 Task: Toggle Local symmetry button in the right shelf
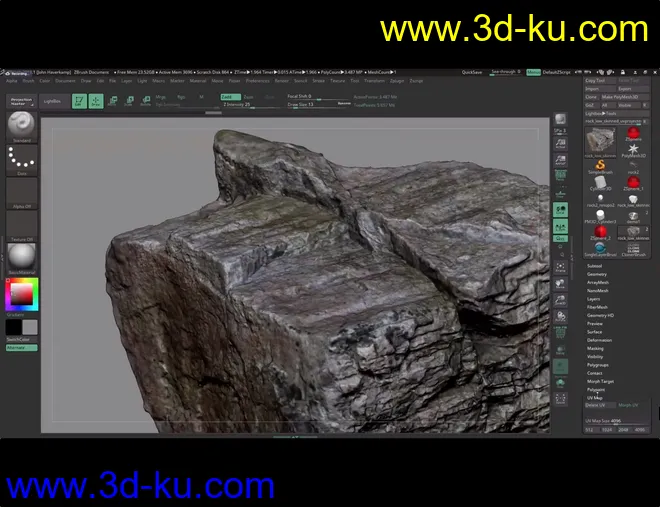560,210
